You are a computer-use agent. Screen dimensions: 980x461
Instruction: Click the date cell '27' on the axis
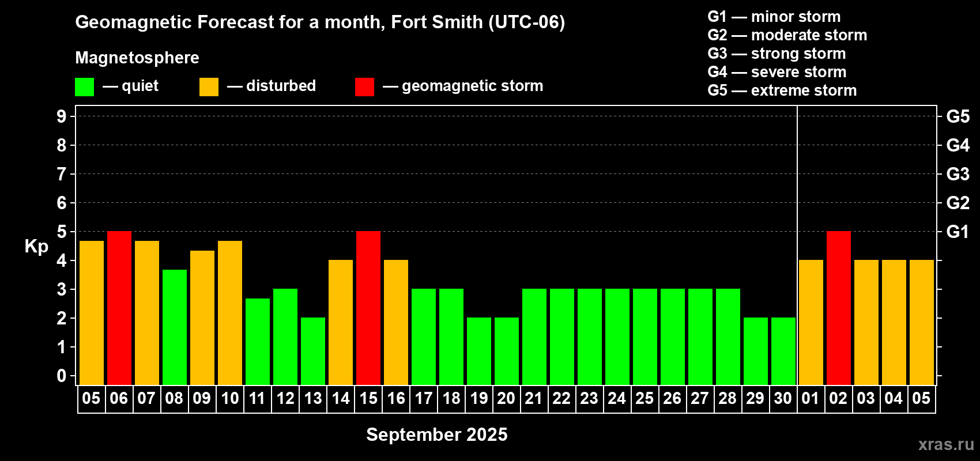tap(700, 399)
